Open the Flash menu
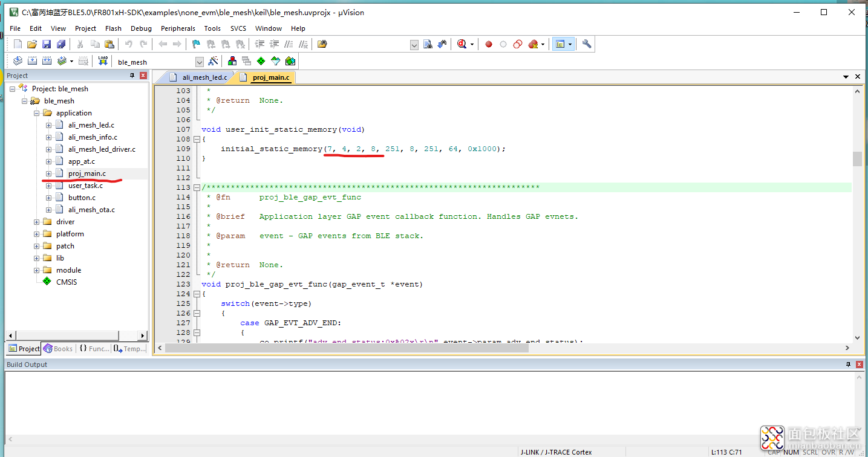Image resolution: width=868 pixels, height=457 pixels. (113, 28)
